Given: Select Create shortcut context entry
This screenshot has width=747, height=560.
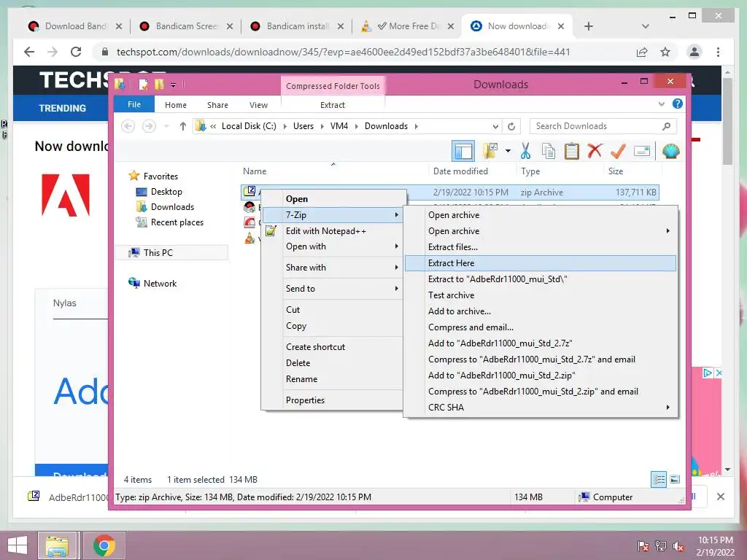Looking at the screenshot, I should pyautogui.click(x=332, y=346).
